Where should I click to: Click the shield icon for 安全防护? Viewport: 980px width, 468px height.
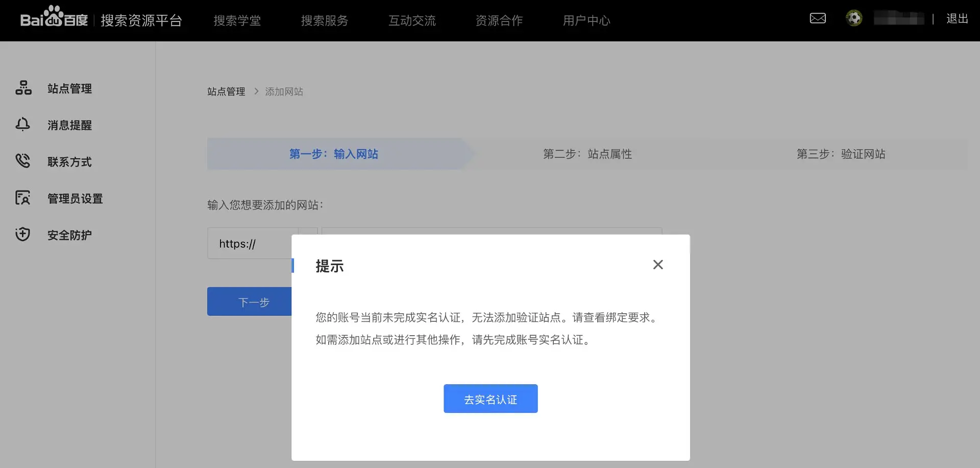[x=23, y=235]
